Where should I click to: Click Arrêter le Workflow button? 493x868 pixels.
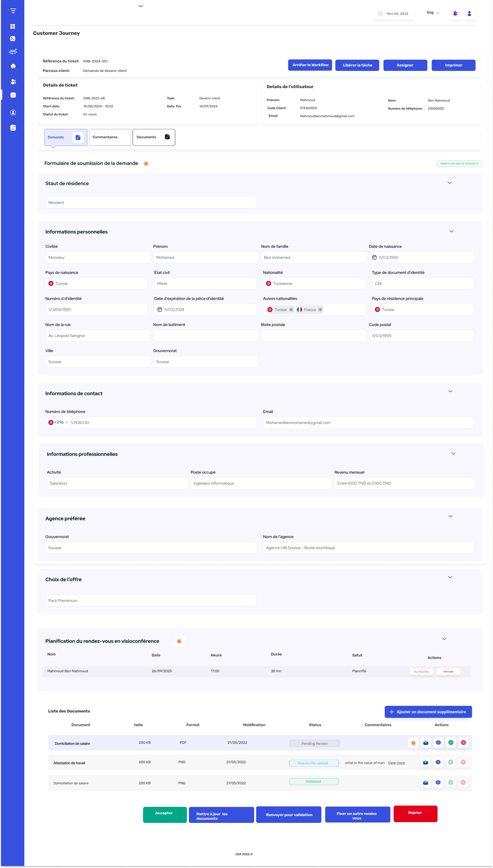pos(310,65)
